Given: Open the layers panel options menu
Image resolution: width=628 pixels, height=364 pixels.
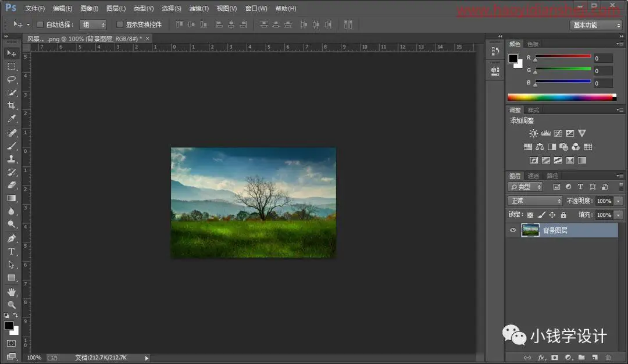Looking at the screenshot, I should point(620,176).
